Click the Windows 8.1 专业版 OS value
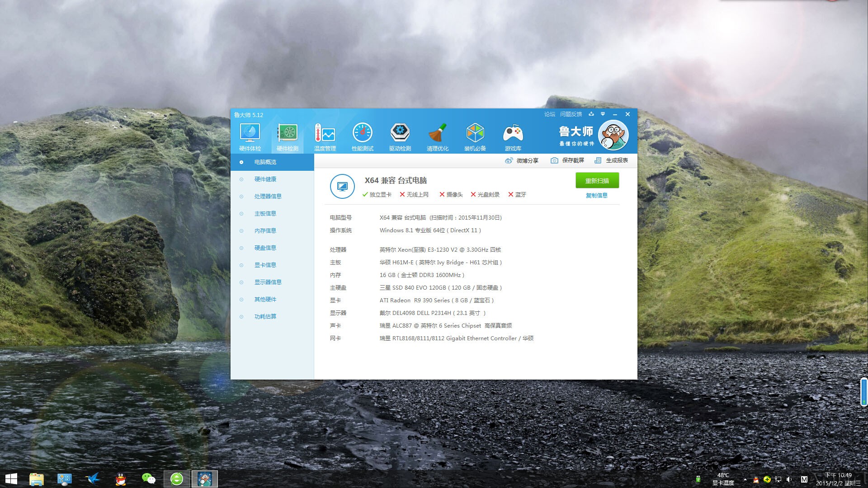The width and height of the screenshot is (868, 488). point(430,230)
